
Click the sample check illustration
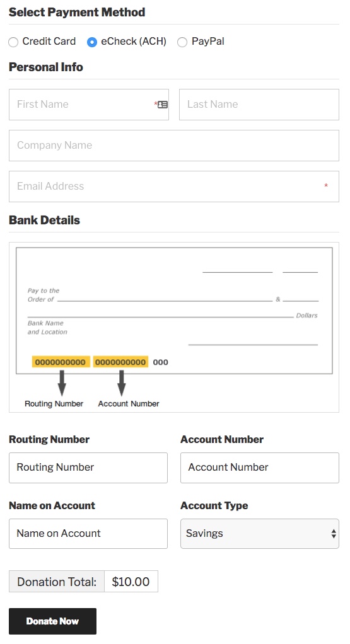tap(174, 311)
